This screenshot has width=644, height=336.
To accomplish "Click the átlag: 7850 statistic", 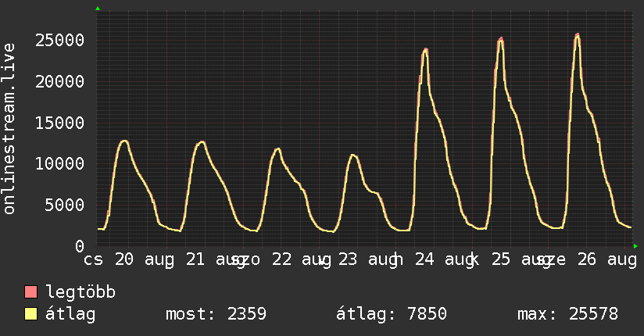I will tap(392, 314).
